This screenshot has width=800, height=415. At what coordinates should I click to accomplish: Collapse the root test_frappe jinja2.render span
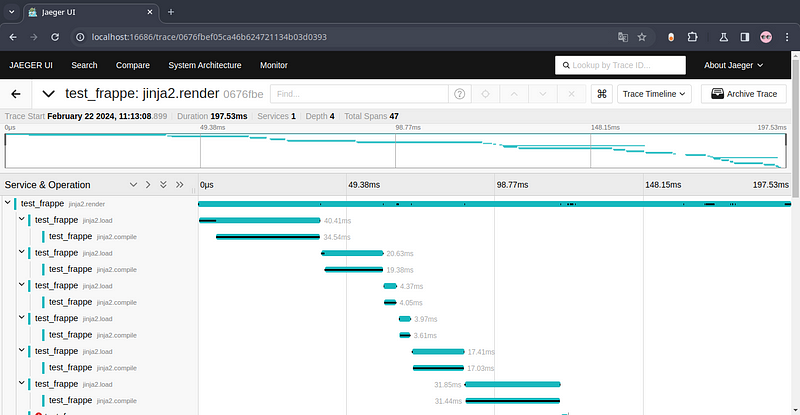tap(8, 203)
